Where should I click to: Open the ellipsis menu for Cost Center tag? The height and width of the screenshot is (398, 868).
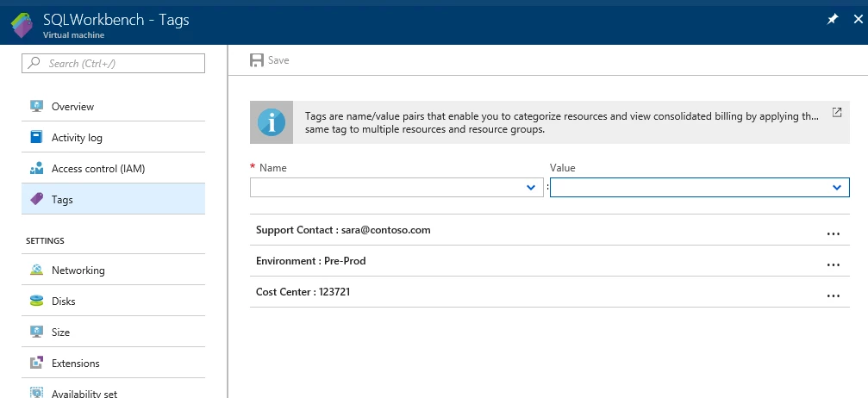pos(834,296)
